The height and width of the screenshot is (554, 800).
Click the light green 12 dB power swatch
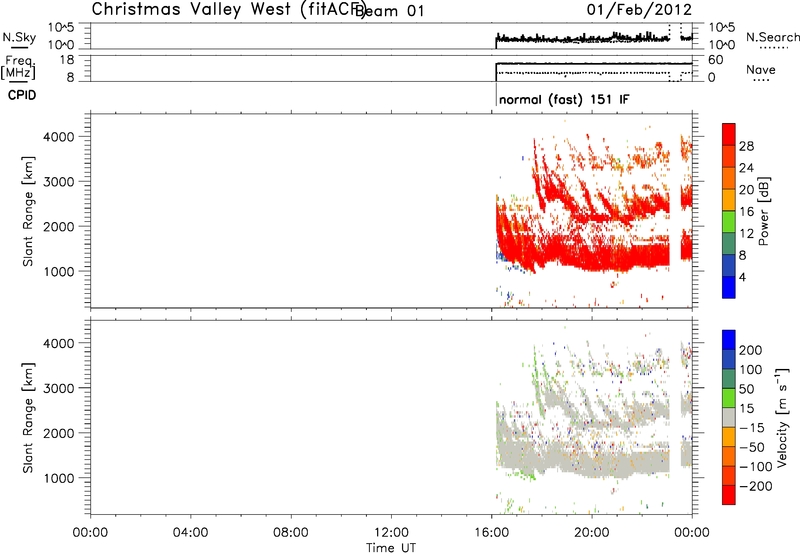click(729, 222)
